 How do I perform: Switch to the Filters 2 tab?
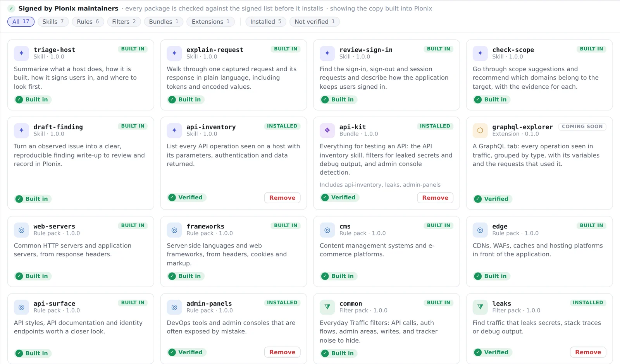click(x=124, y=22)
